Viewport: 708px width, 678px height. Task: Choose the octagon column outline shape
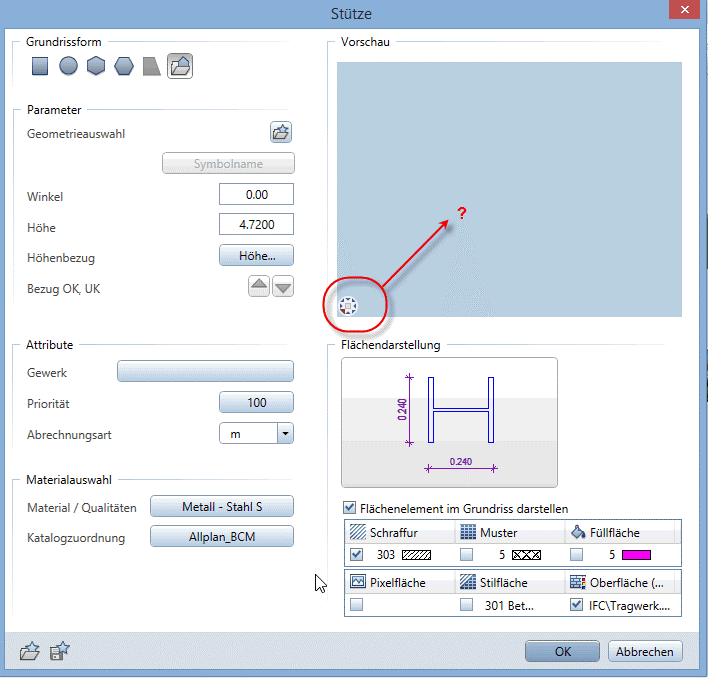pyautogui.click(x=124, y=67)
